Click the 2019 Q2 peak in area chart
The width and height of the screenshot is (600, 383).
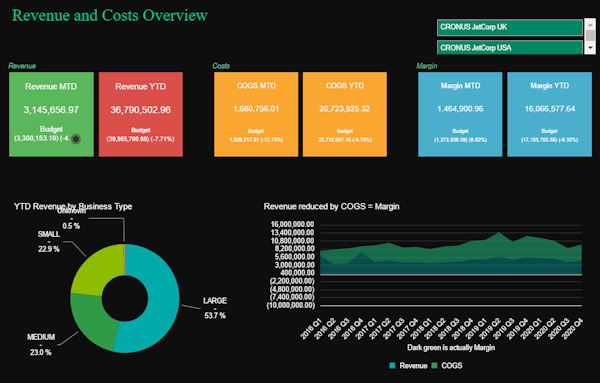point(498,233)
